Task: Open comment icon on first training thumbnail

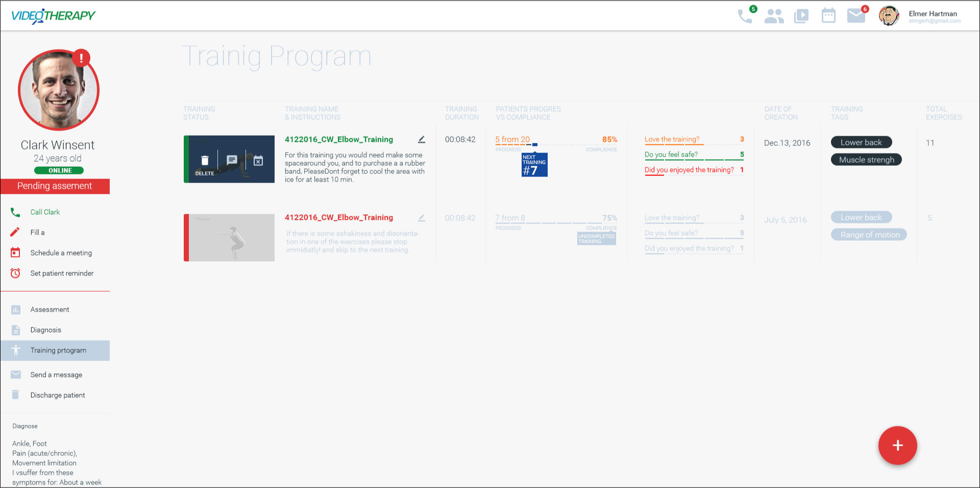Action: tap(232, 160)
